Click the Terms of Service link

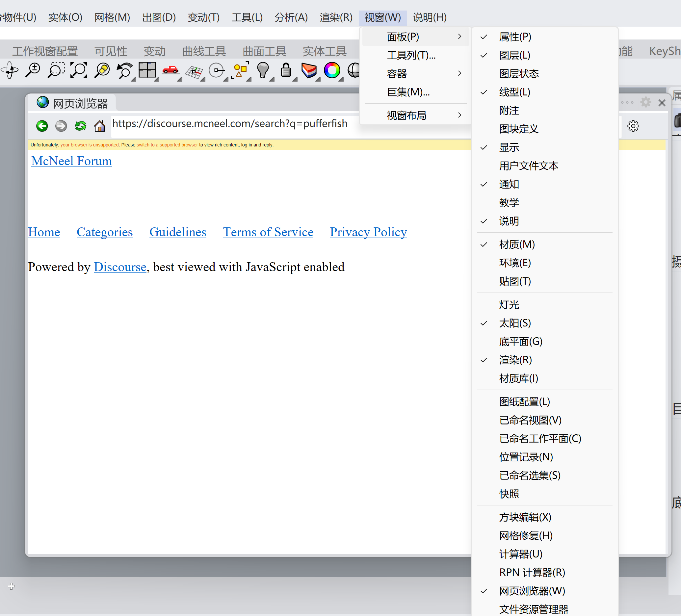tap(268, 232)
